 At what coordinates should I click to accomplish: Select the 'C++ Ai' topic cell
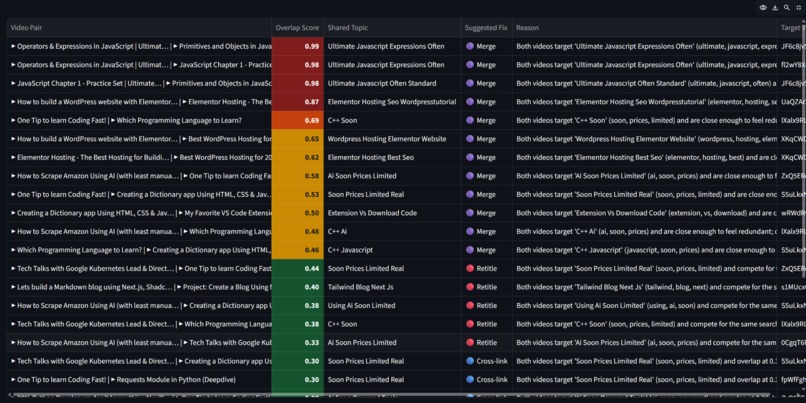click(x=392, y=231)
